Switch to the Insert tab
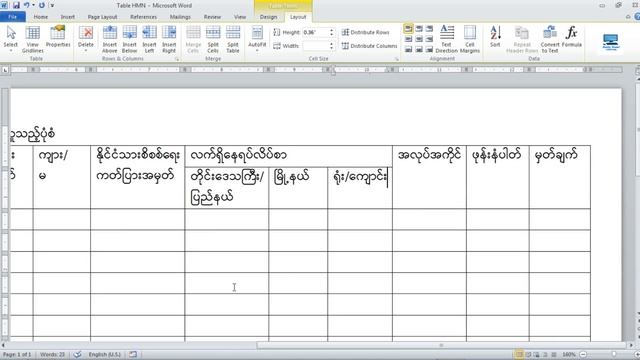 point(68,17)
